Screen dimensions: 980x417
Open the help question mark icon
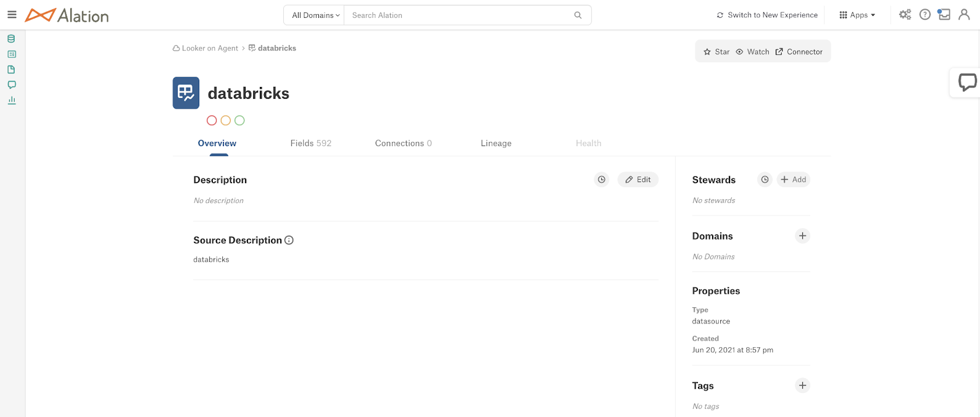[x=924, y=15]
